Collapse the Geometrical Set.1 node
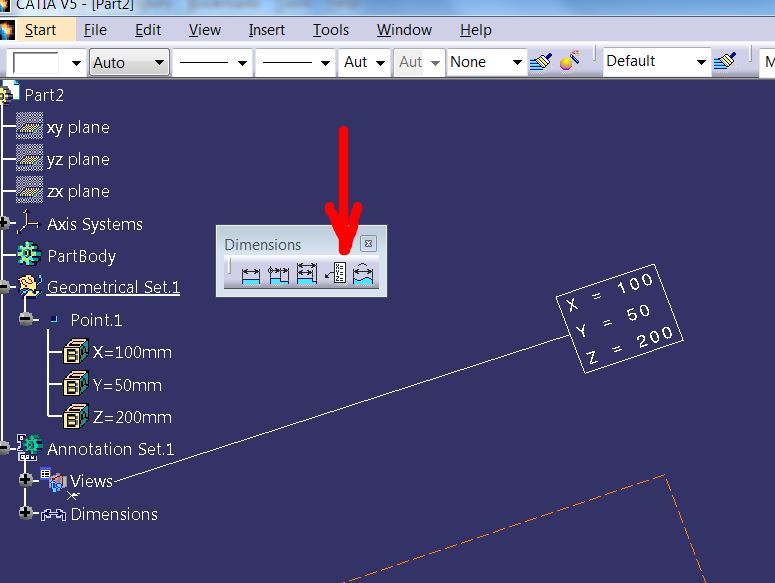Screen dimensions: 775x583 click(x=4, y=286)
